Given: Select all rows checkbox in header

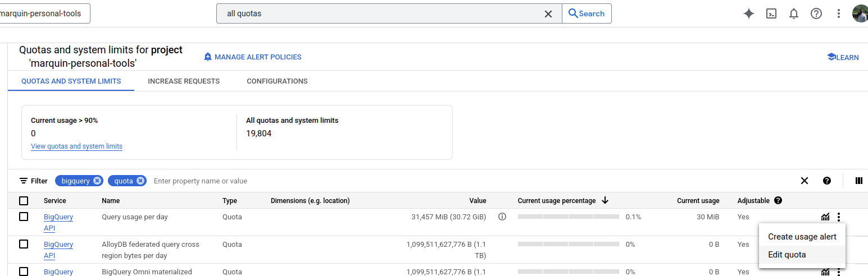Looking at the screenshot, I should click(x=24, y=200).
